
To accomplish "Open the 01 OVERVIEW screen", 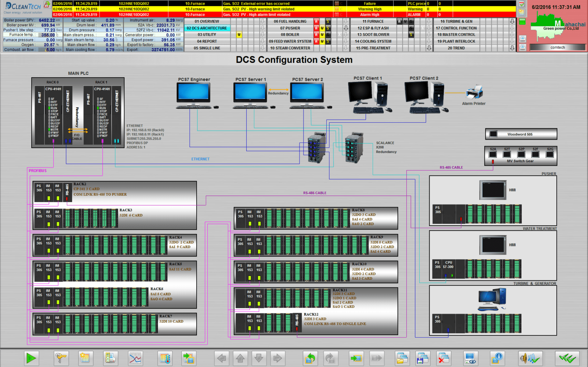I will click(x=207, y=21).
